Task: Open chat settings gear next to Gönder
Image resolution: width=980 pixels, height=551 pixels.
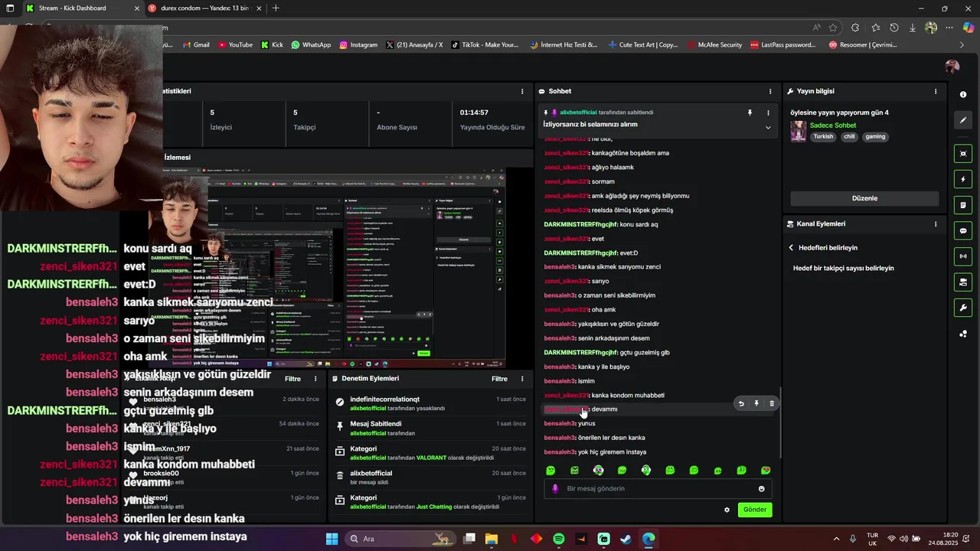Action: (x=727, y=510)
